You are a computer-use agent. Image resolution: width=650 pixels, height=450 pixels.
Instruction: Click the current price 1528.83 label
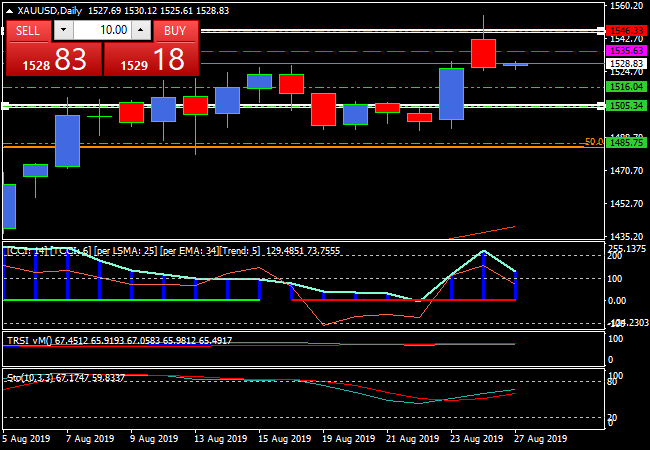click(626, 63)
